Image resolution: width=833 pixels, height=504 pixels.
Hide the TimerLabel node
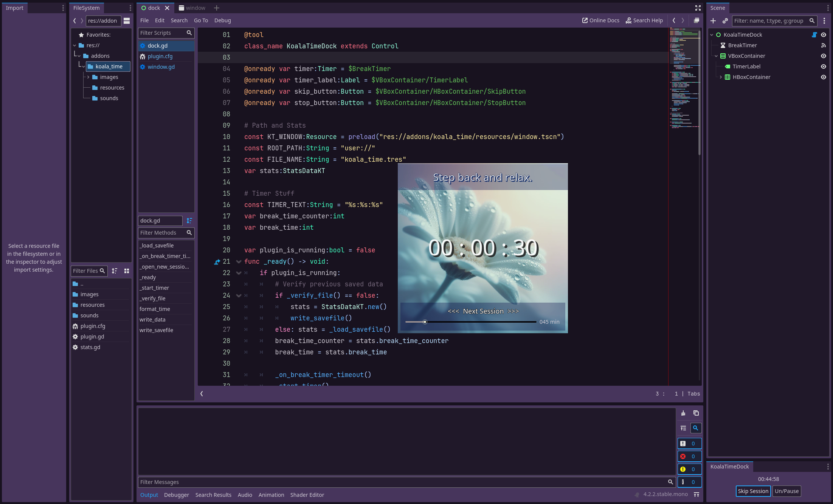(x=823, y=66)
